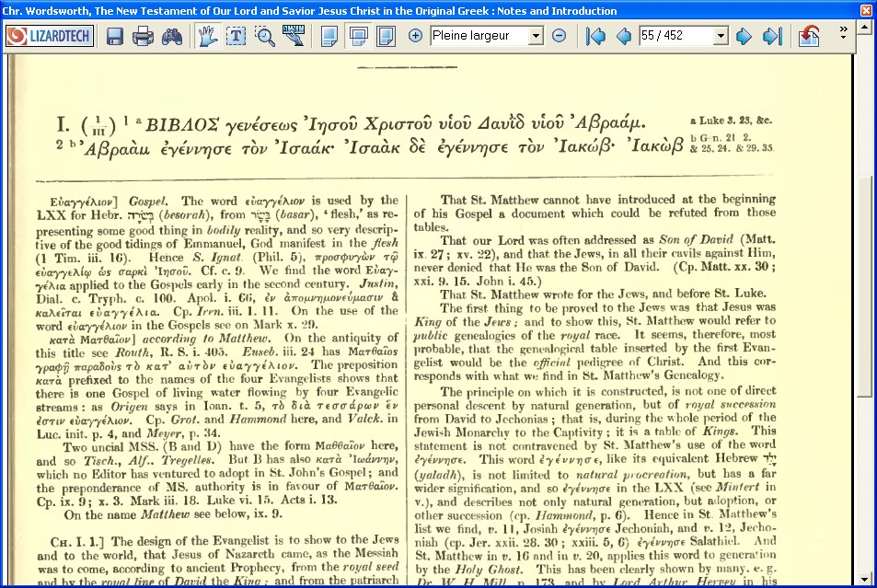Open the page number dropdown arrow
The width and height of the screenshot is (877, 588).
pyautogui.click(x=721, y=36)
